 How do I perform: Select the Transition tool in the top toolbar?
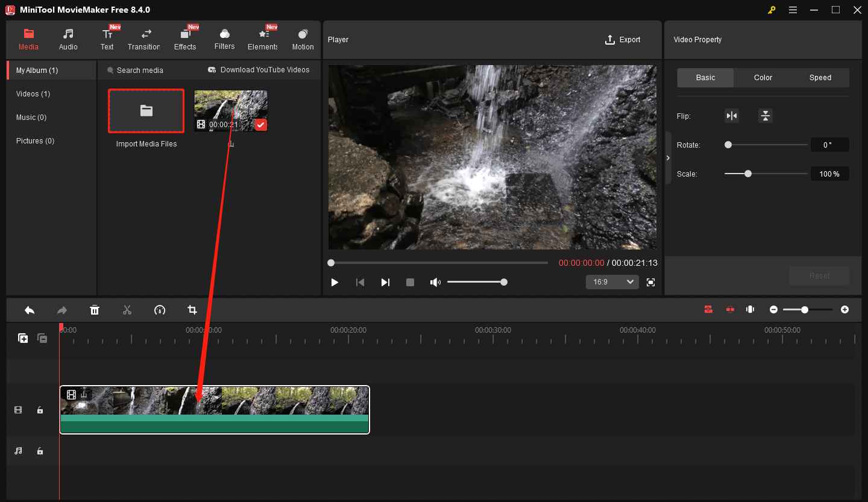coord(144,39)
